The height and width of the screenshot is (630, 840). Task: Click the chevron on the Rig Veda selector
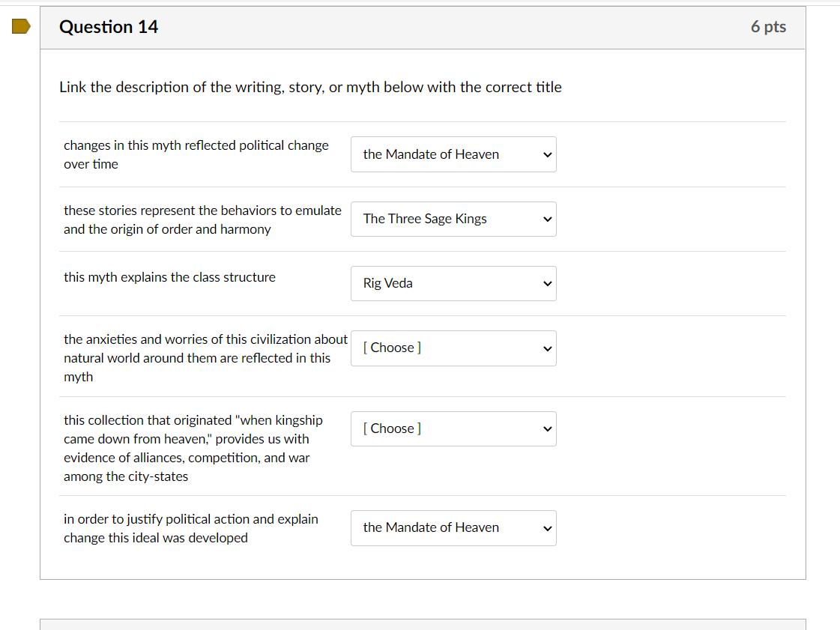point(546,283)
